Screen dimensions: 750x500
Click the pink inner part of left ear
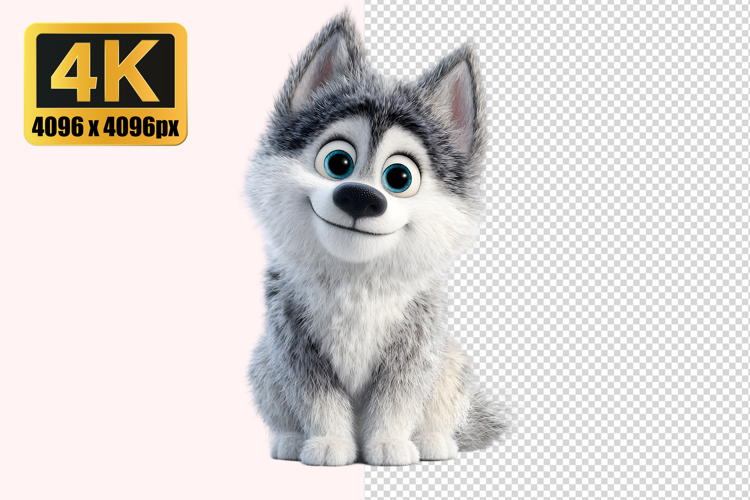tap(320, 75)
